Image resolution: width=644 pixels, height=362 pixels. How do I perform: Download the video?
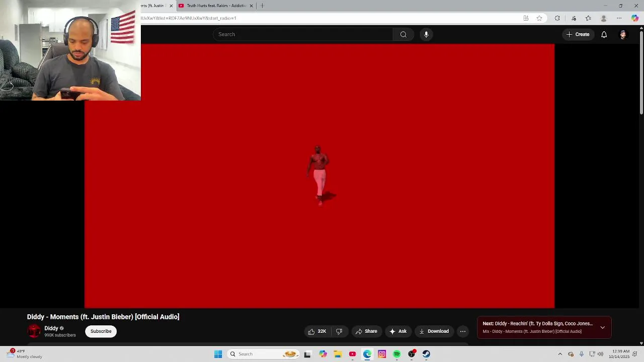(434, 331)
